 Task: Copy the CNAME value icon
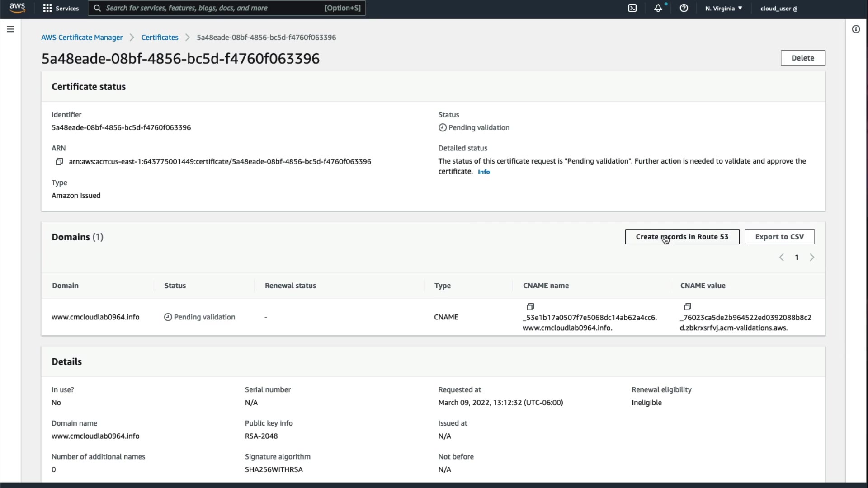(688, 307)
